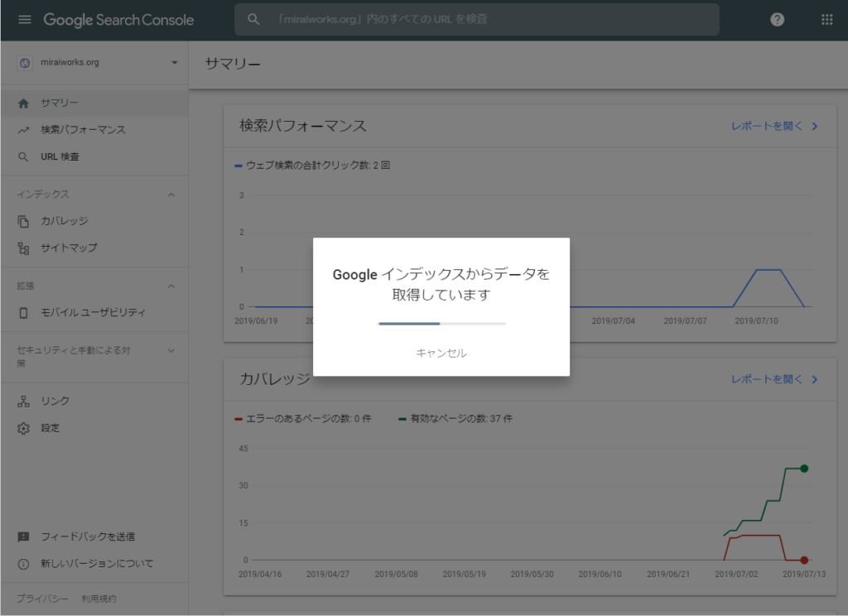Click the Google Search Console logo
This screenshot has width=848, height=616.
coord(118,20)
